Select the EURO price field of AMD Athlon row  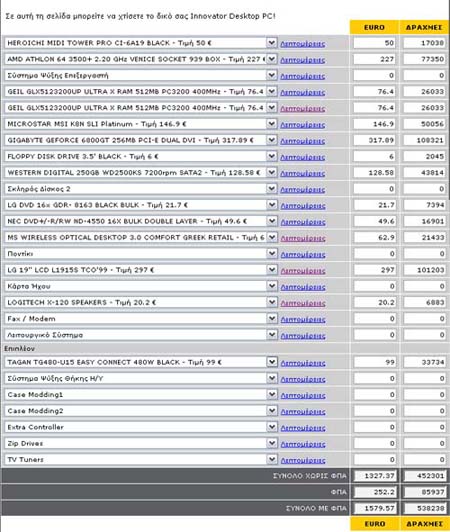coord(374,59)
